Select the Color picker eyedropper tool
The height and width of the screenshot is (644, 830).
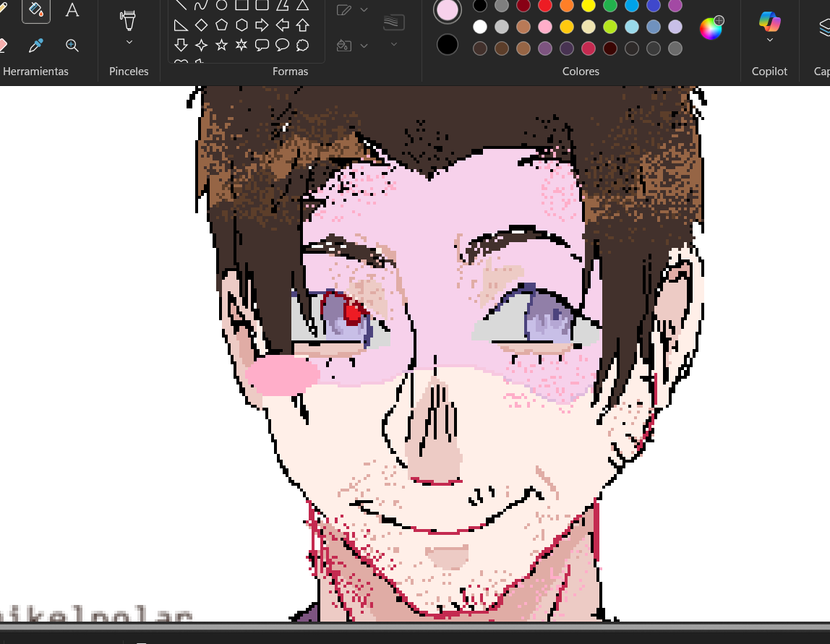(36, 45)
